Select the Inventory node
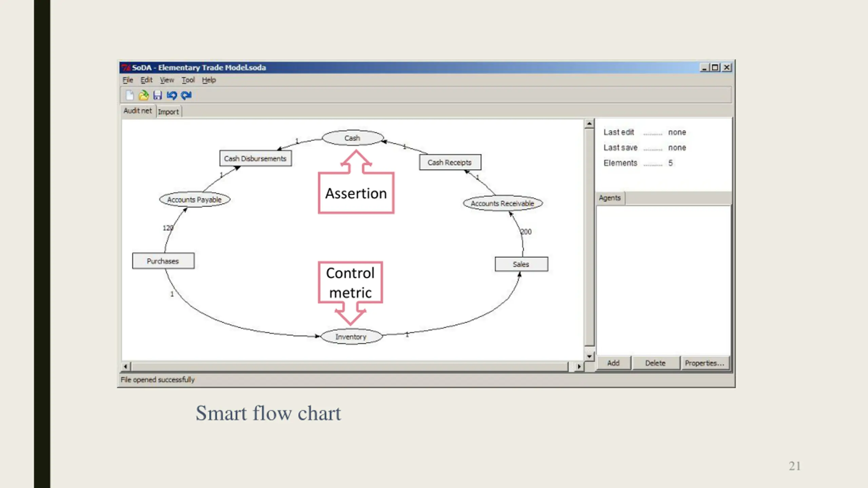Viewport: 868px width, 488px height. point(351,337)
